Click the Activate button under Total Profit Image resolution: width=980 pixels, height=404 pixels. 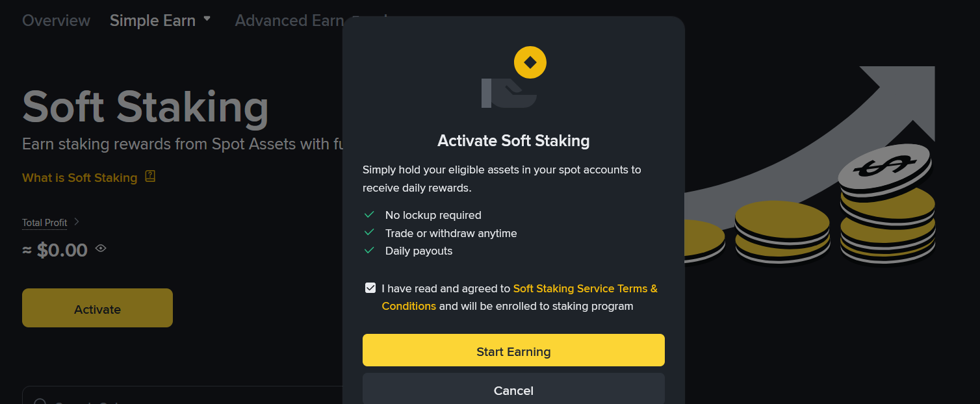[97, 308]
